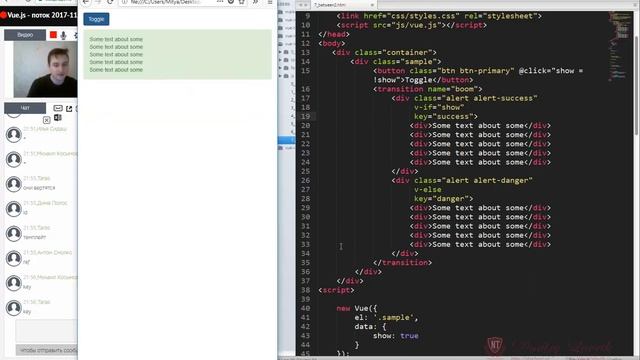This screenshot has height=360, width=640.
Task: Show more toolbar items via the chevron icon
Action: click(256, 2)
